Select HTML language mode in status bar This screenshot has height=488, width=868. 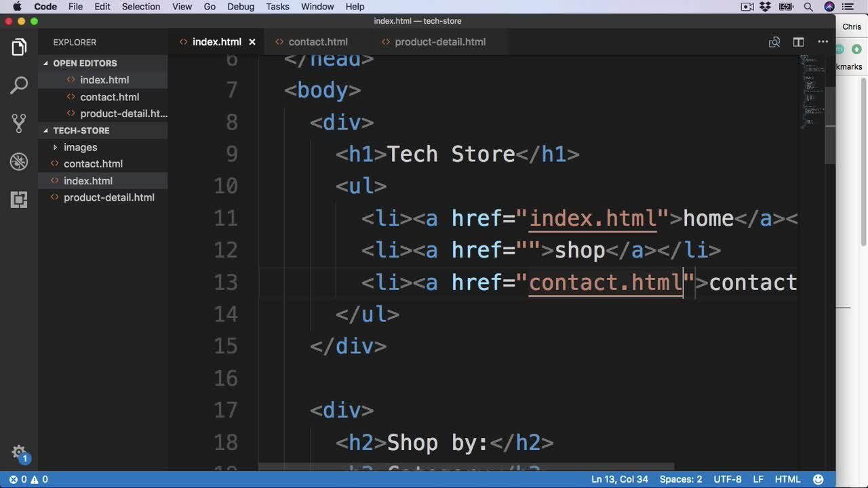(787, 479)
